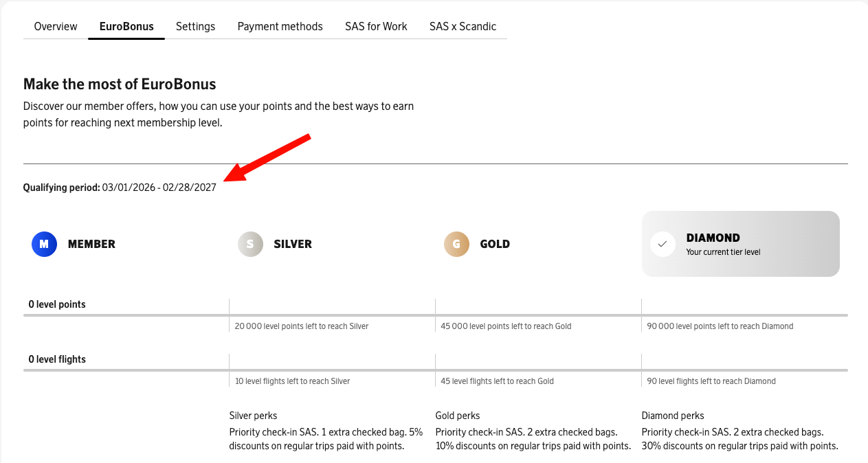Click the level points progress bar
This screenshot has width=868, height=463.
(x=435, y=315)
